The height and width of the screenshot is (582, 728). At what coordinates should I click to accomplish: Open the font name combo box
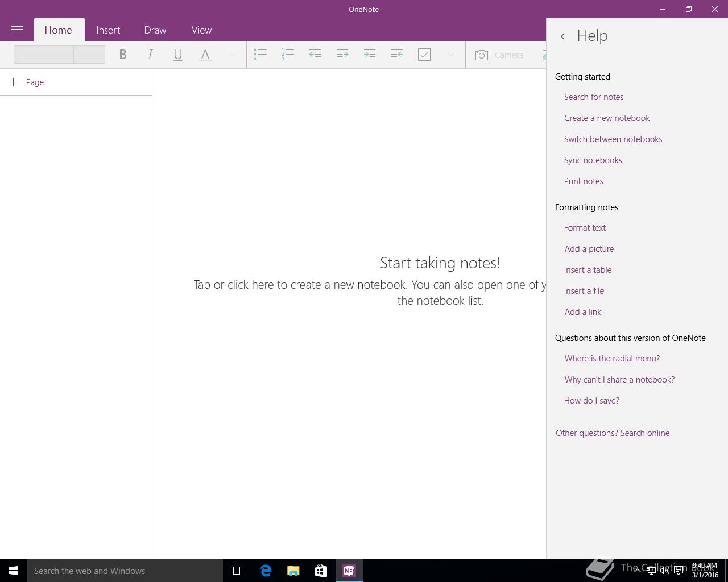coord(44,55)
